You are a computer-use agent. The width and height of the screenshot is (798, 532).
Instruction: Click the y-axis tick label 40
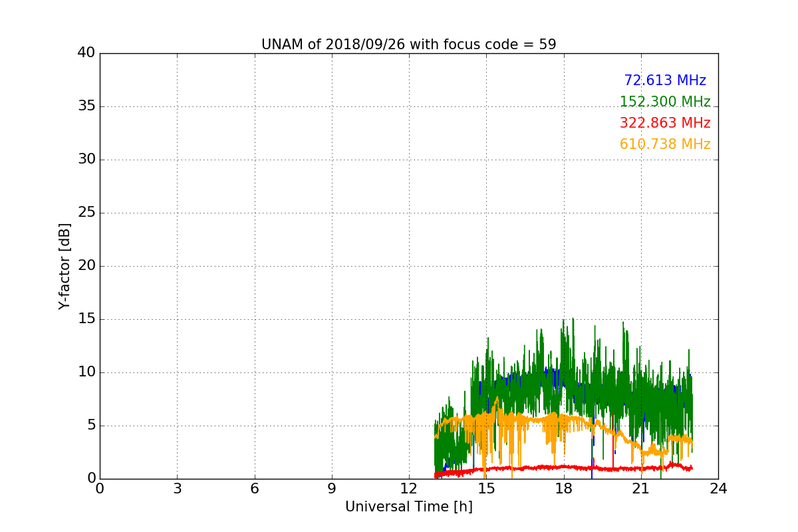[86, 53]
